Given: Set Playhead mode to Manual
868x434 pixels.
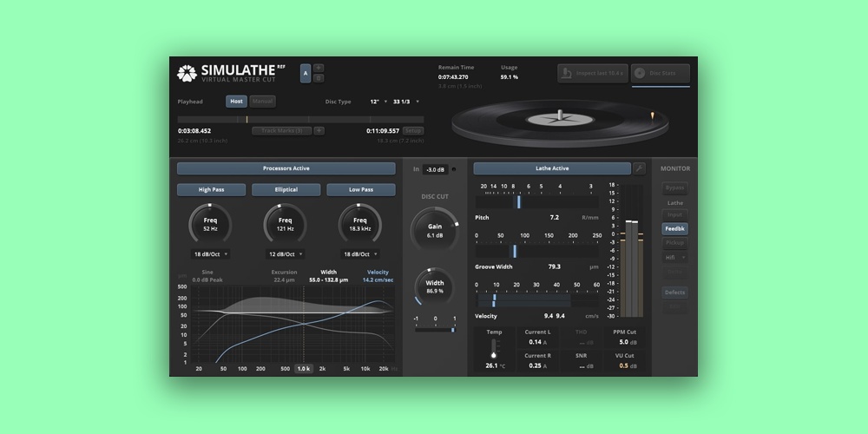Looking at the screenshot, I should click(x=262, y=102).
